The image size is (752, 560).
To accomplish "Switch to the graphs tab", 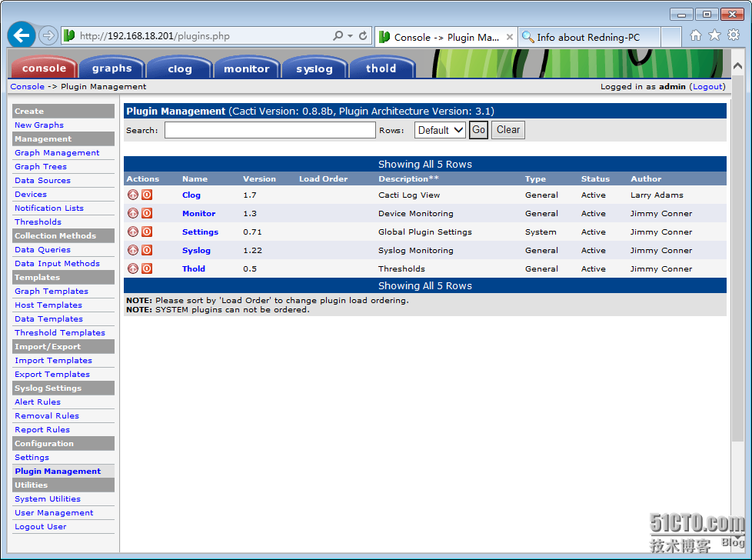I will pos(111,68).
